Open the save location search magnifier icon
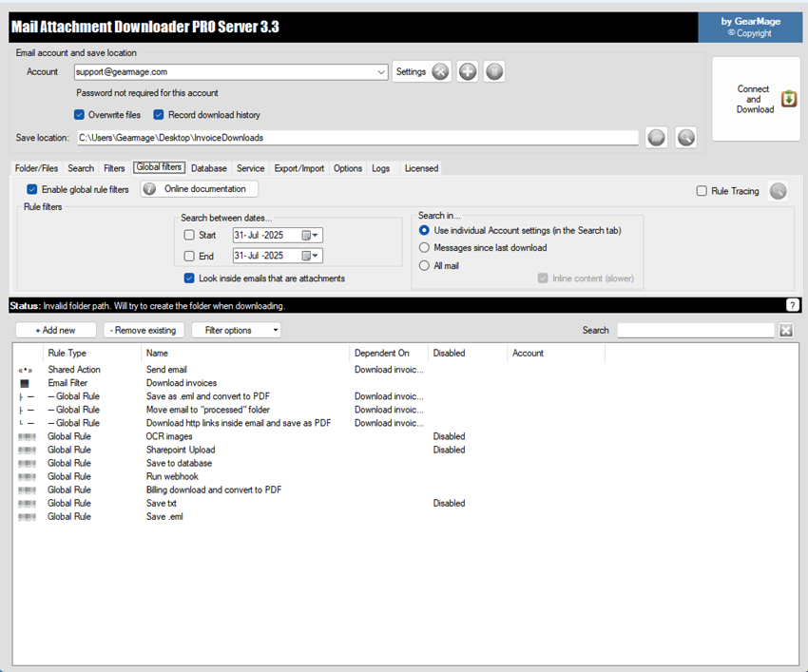 point(685,137)
